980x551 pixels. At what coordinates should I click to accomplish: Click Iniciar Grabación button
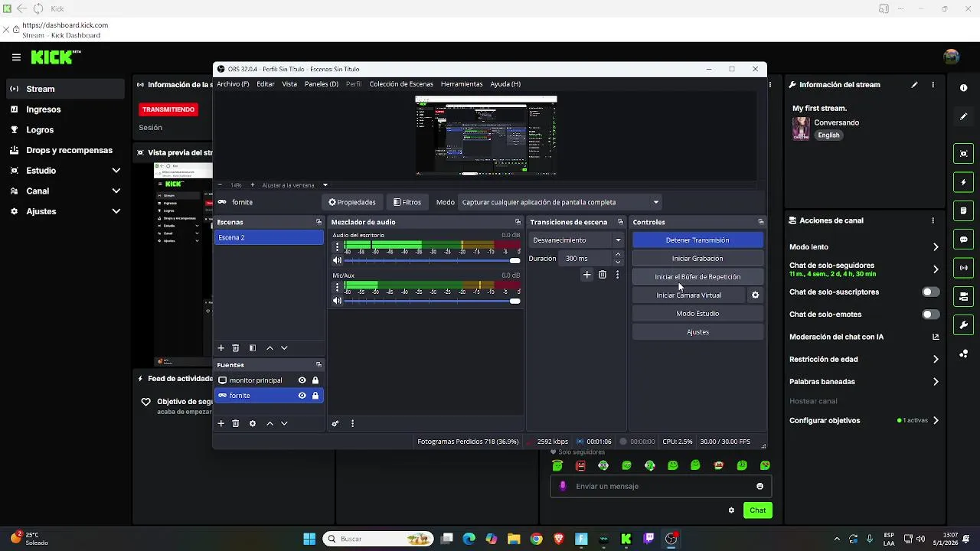coord(697,259)
